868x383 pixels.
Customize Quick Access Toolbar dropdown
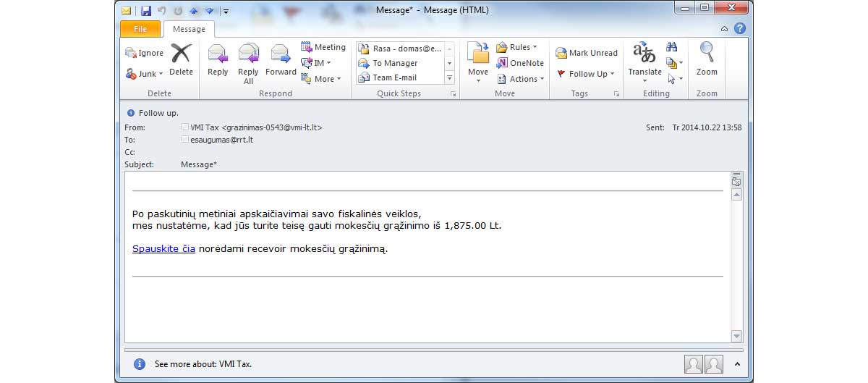click(226, 11)
